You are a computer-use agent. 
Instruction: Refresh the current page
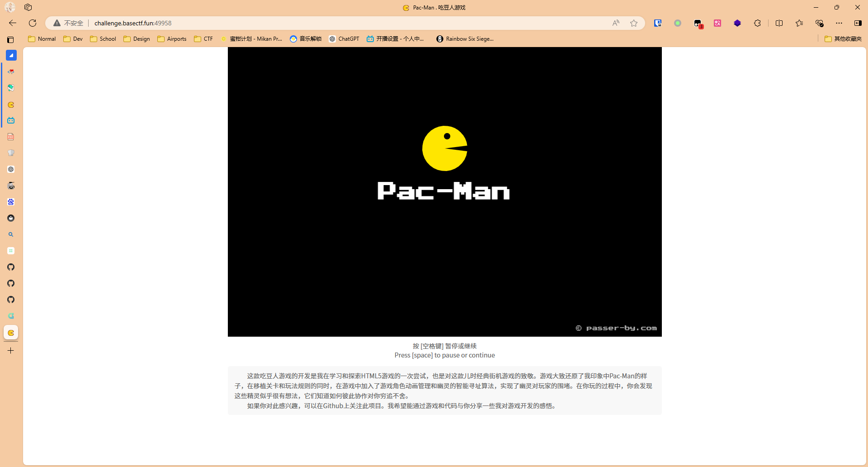click(33, 23)
